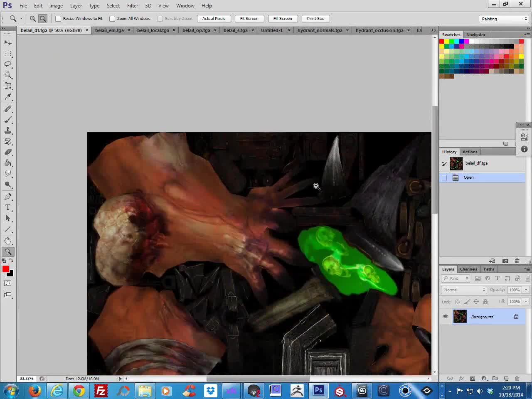Screen dimensions: 532x399
Task: Switch to the Channels tab
Action: (468, 269)
